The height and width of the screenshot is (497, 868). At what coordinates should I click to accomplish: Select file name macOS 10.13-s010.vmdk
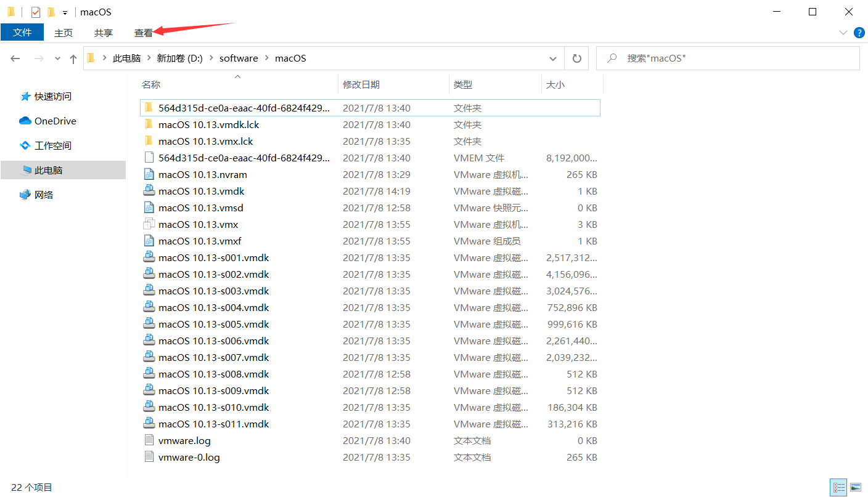pyautogui.click(x=214, y=407)
